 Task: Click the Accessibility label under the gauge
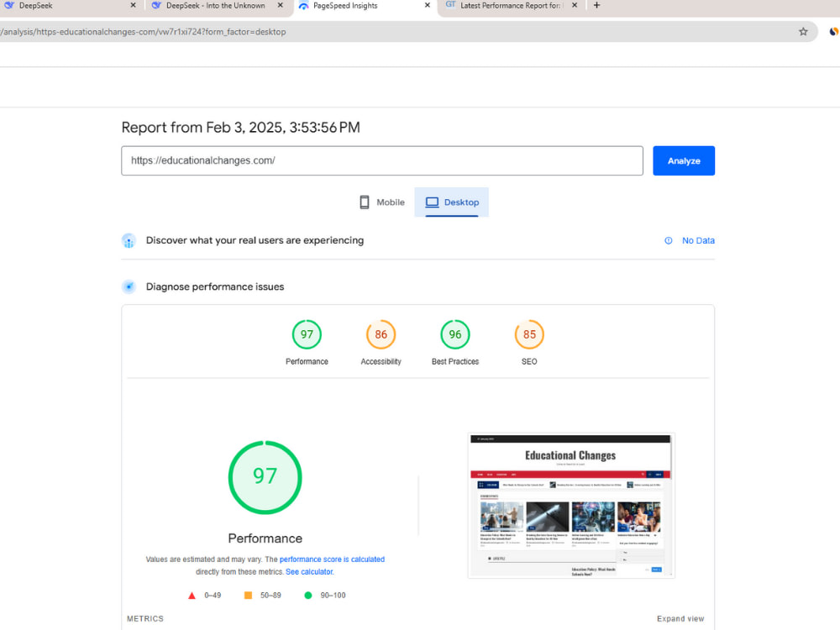pos(381,361)
